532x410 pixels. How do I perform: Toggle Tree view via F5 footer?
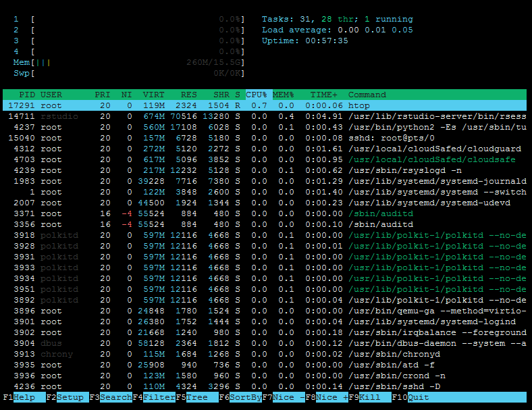[197, 397]
